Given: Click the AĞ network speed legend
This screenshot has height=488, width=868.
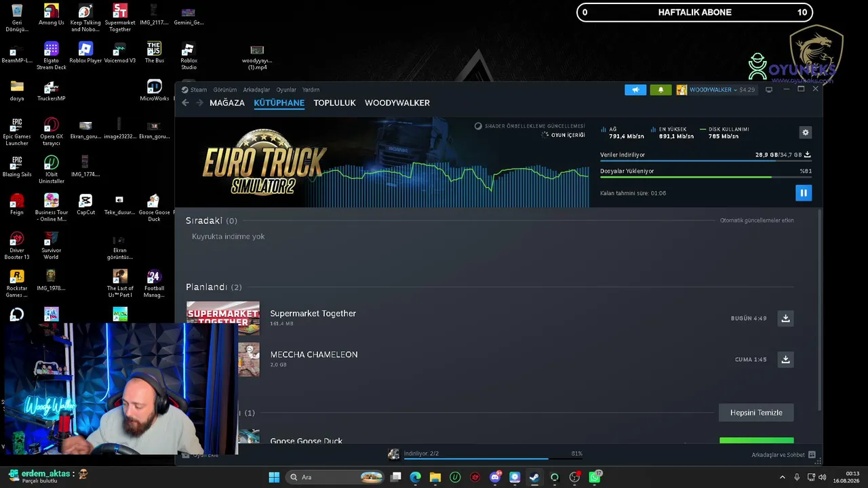Looking at the screenshot, I should (x=622, y=133).
